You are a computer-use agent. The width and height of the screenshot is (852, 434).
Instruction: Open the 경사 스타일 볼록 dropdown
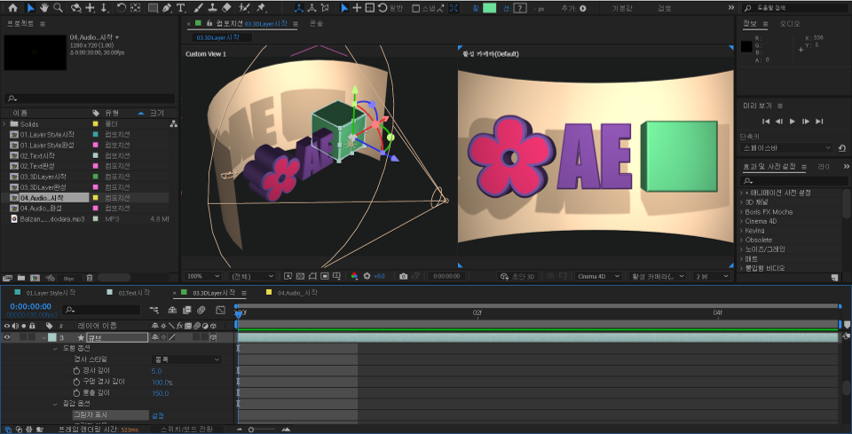point(186,360)
